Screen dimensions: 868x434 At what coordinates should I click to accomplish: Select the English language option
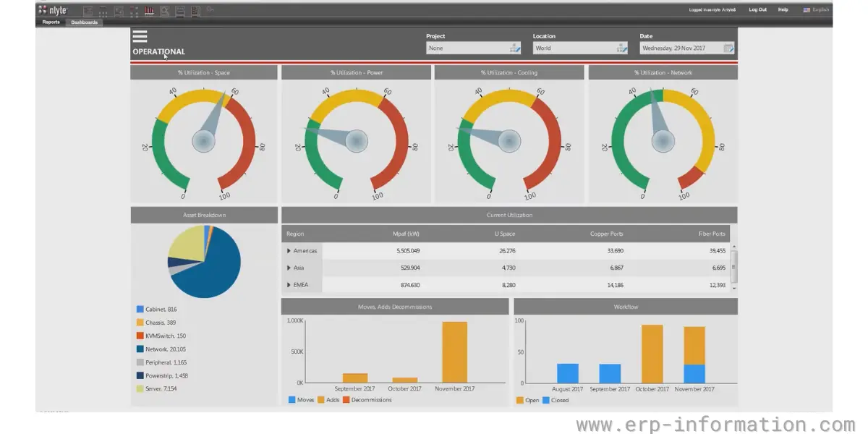point(821,10)
